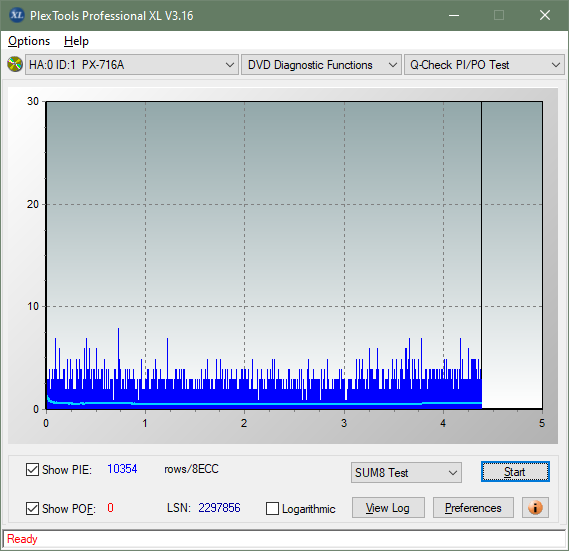Image resolution: width=569 pixels, height=551 pixels.
Task: Click the POF value 0
Action: click(110, 507)
